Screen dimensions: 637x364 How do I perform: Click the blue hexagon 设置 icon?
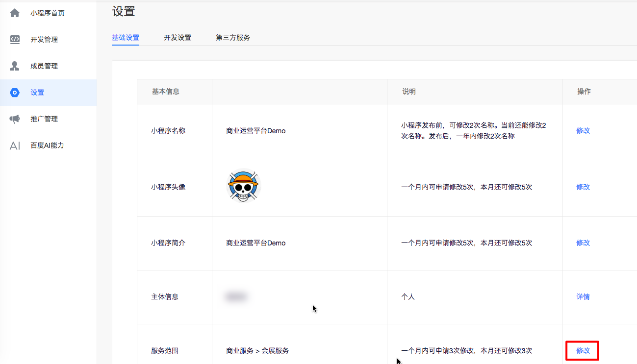tap(15, 93)
